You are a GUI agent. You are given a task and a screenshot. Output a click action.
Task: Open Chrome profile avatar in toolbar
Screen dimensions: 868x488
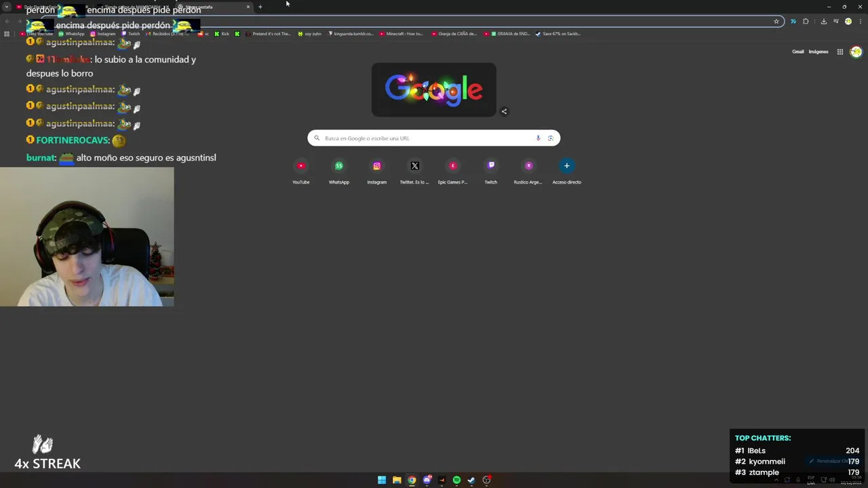point(848,22)
